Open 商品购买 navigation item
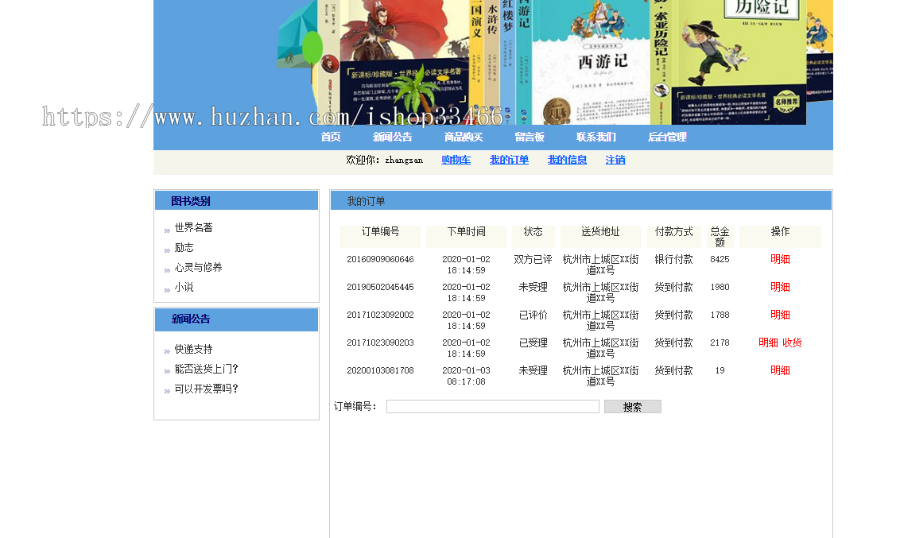This screenshot has width=900, height=538. 463,137
